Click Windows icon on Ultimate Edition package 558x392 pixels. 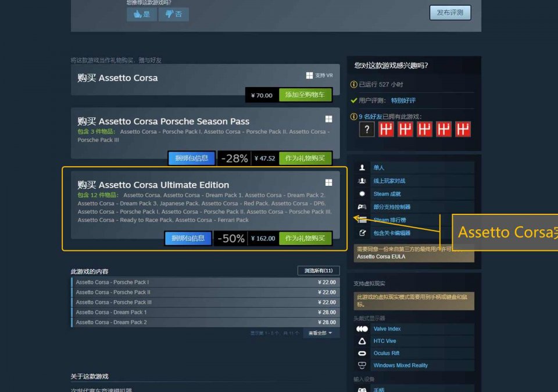tap(328, 182)
